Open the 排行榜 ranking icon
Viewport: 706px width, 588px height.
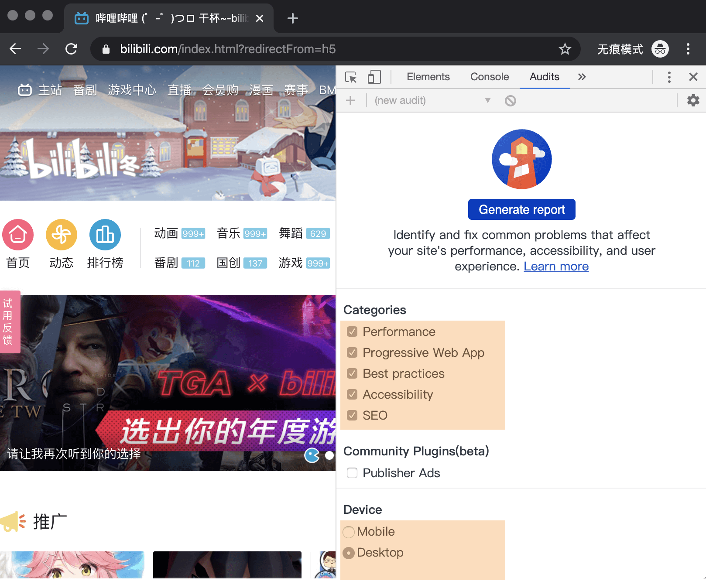105,235
